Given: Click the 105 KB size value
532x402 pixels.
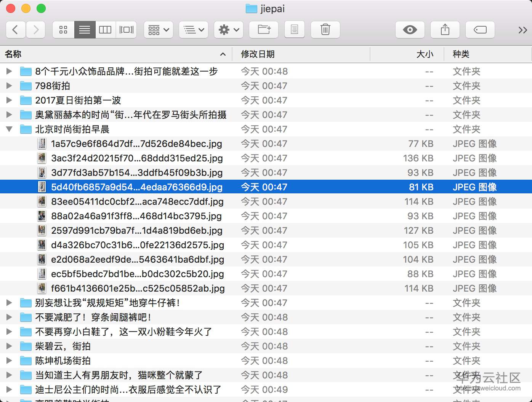Looking at the screenshot, I should tap(418, 245).
